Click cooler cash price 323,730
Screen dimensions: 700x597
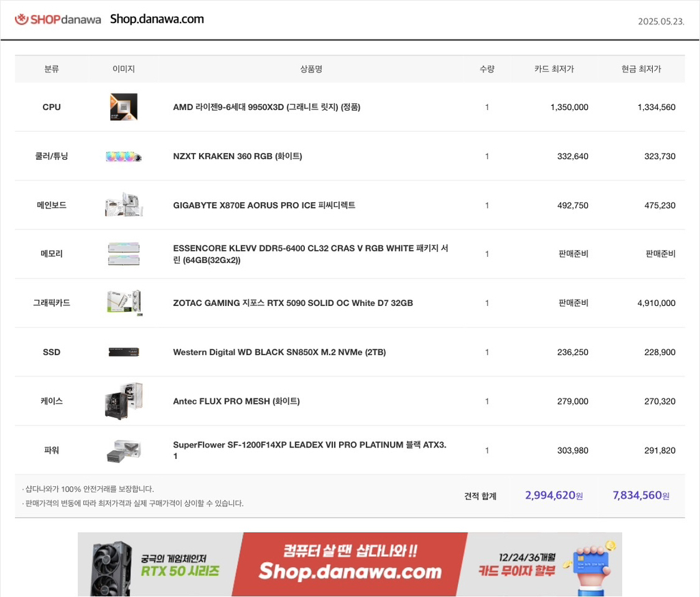coord(660,156)
